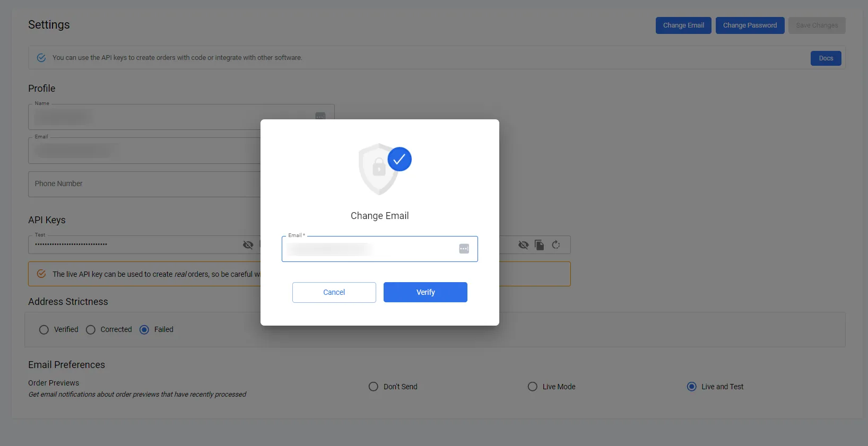Choose Live Mode for order previews
Viewport: 868px width, 446px height.
pyautogui.click(x=533, y=387)
